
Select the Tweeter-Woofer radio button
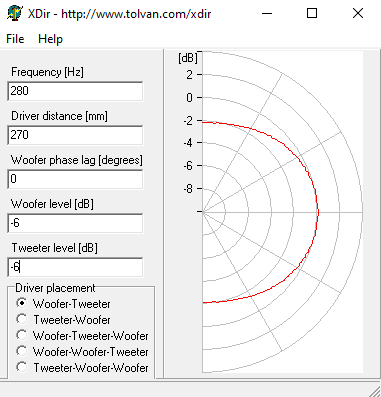[63, 320]
